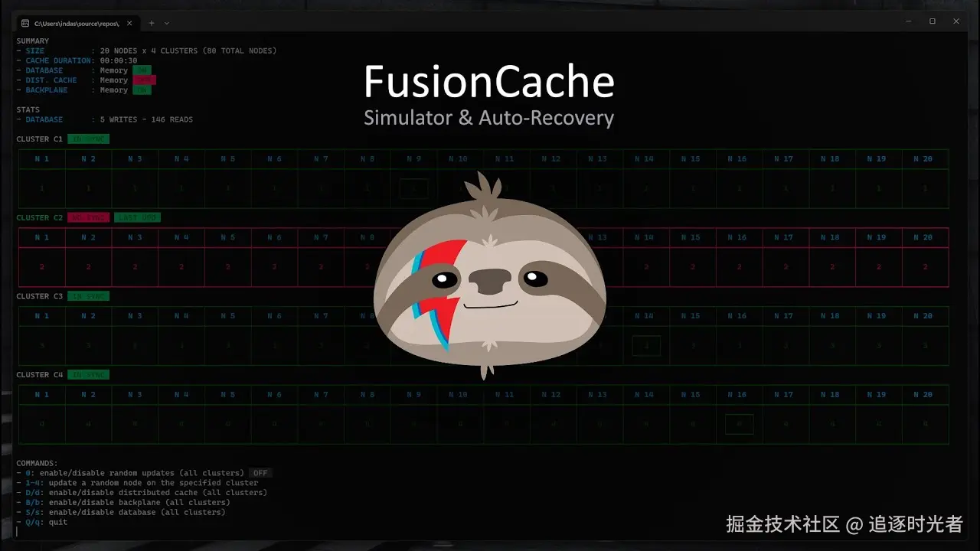This screenshot has height=551, width=980.
Task: Click the STATS heading
Action: click(28, 110)
